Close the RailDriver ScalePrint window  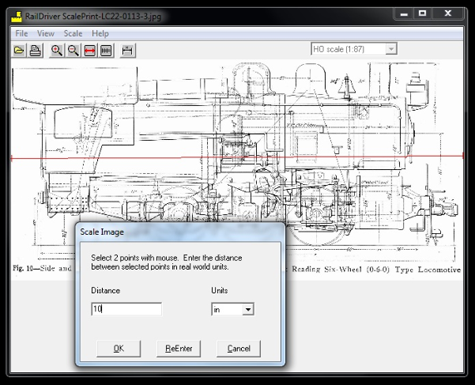448,14
